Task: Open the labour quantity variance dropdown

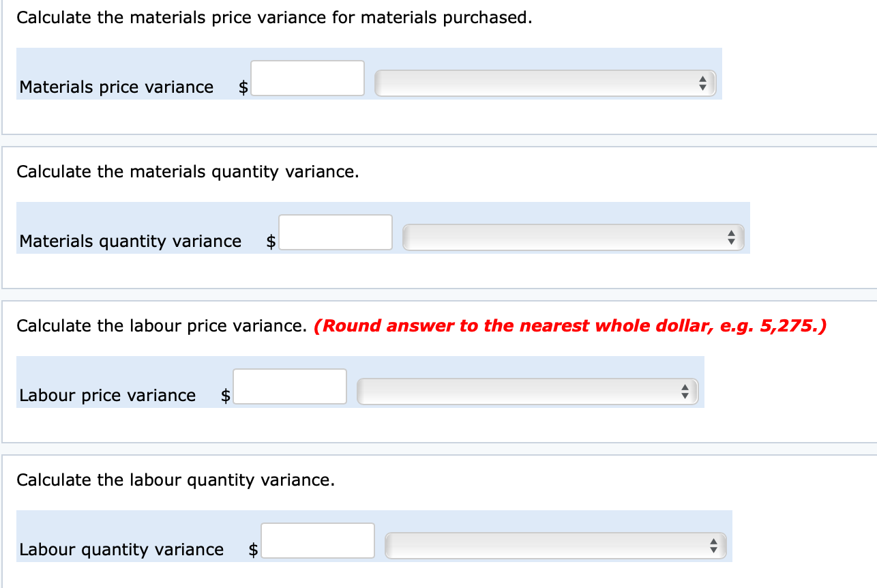Action: pyautogui.click(x=556, y=545)
